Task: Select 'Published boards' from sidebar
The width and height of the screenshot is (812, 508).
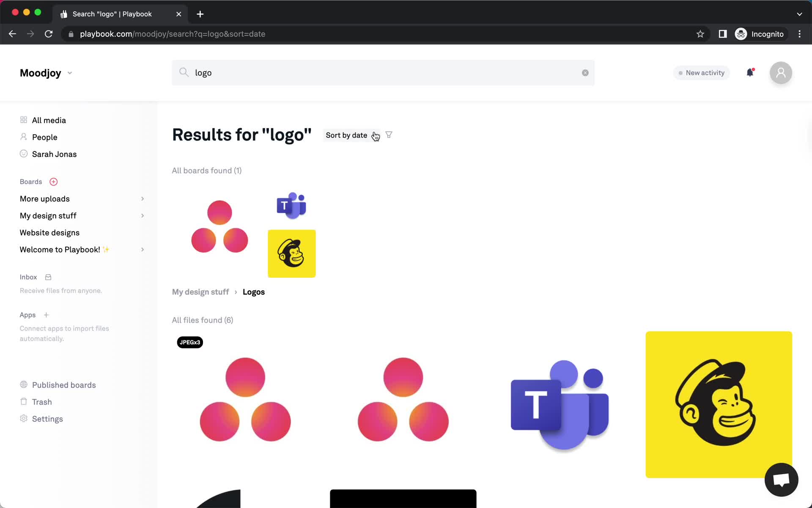Action: (x=64, y=384)
